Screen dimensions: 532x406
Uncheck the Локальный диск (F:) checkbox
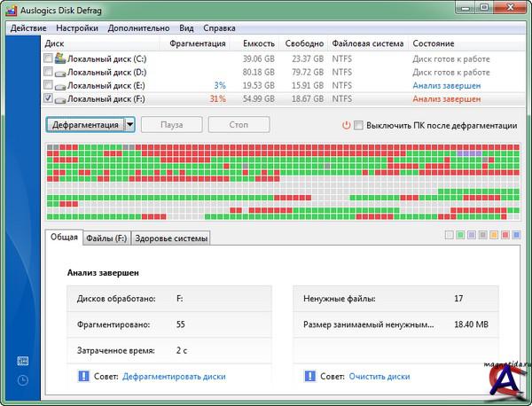(48, 98)
